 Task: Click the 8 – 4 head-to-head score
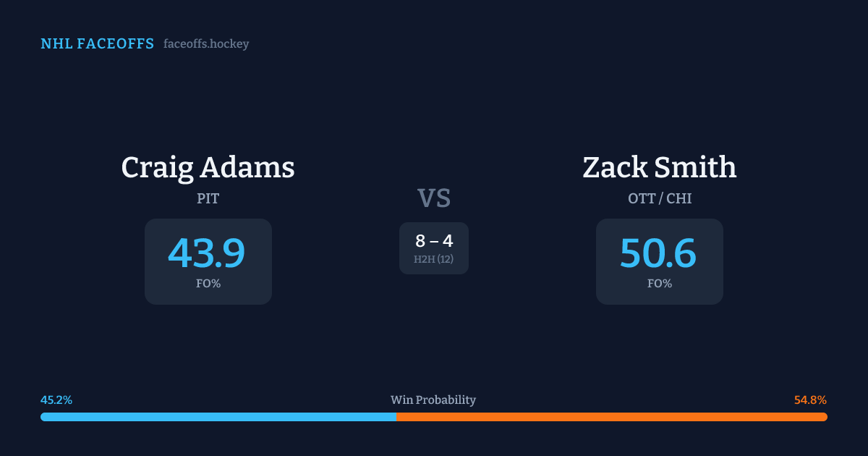(434, 241)
